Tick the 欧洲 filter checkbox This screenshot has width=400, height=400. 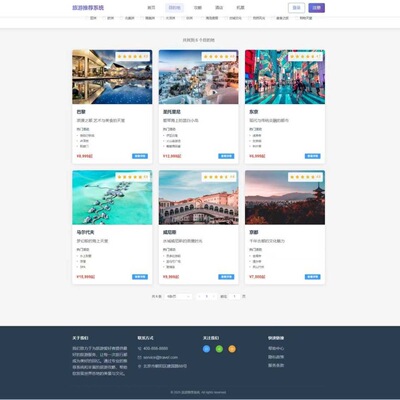[104, 18]
